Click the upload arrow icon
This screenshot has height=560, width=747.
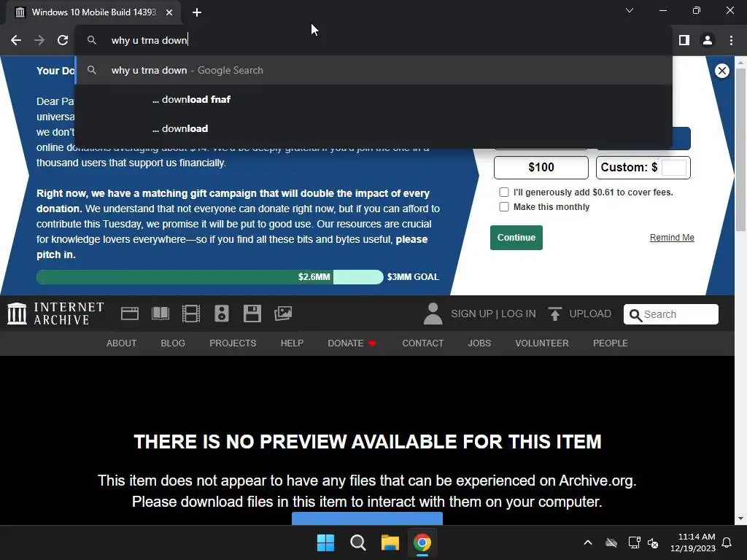(x=554, y=314)
